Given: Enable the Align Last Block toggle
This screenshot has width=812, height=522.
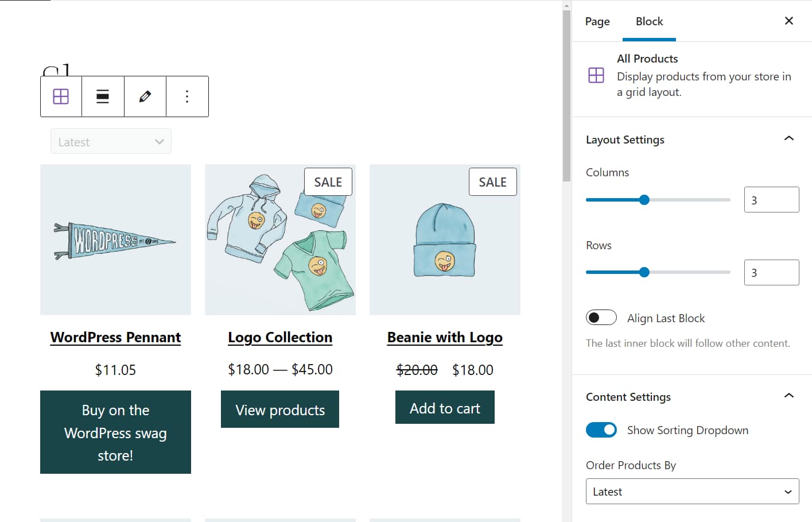Looking at the screenshot, I should (x=601, y=318).
